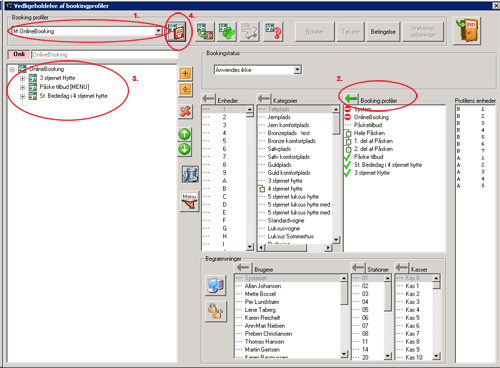The width and height of the screenshot is (500, 368).
Task: Select the Luksus Sommerhus category row
Action: [290, 236]
